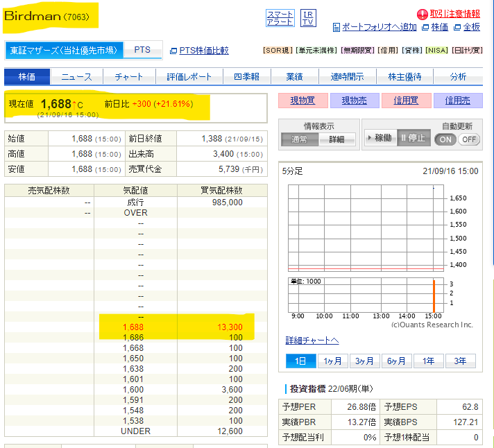Switch to the チャート tab
This screenshot has width=494, height=448.
(129, 76)
